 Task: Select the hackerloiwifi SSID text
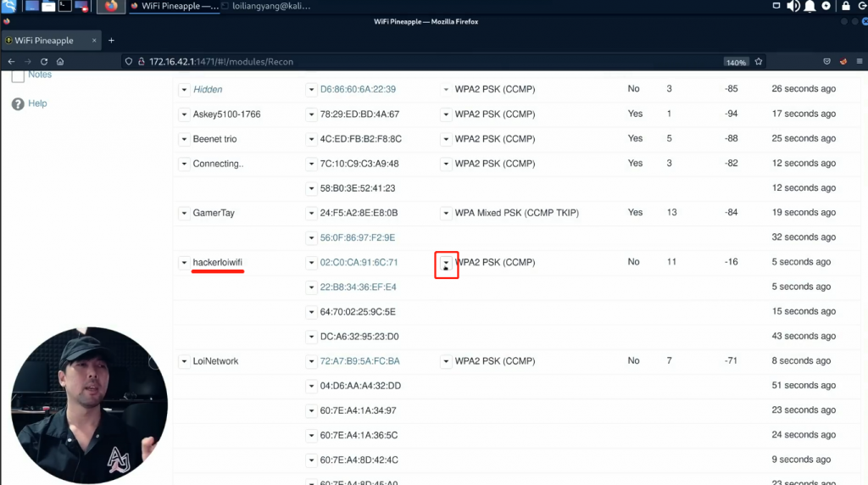pos(218,263)
